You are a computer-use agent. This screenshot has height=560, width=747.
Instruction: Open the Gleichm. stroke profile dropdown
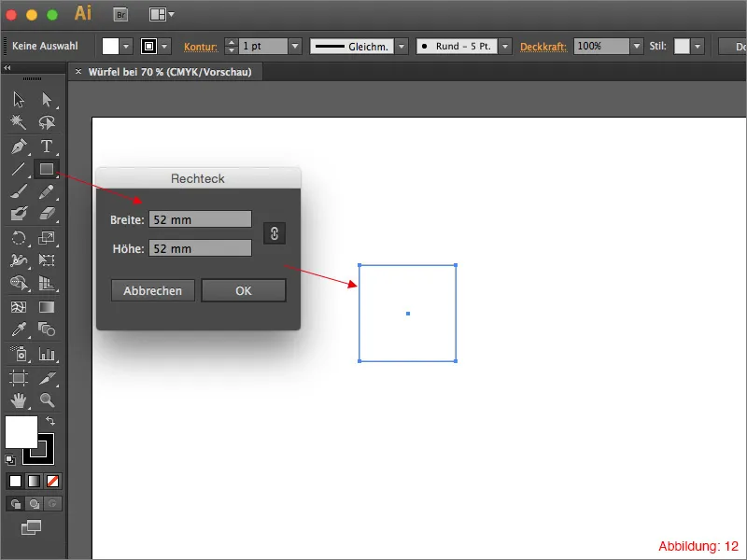pyautogui.click(x=402, y=46)
